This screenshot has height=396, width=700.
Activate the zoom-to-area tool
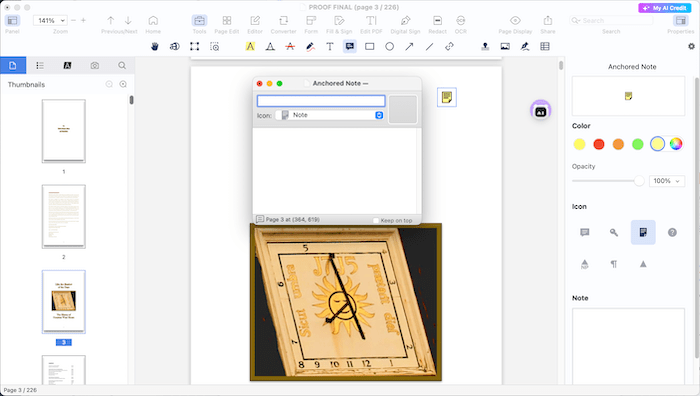(x=215, y=46)
